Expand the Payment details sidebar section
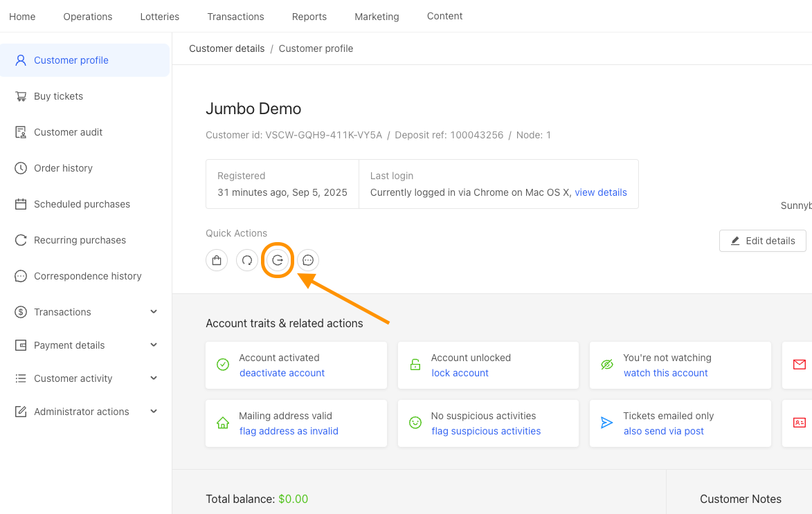This screenshot has width=812, height=514. (x=86, y=345)
